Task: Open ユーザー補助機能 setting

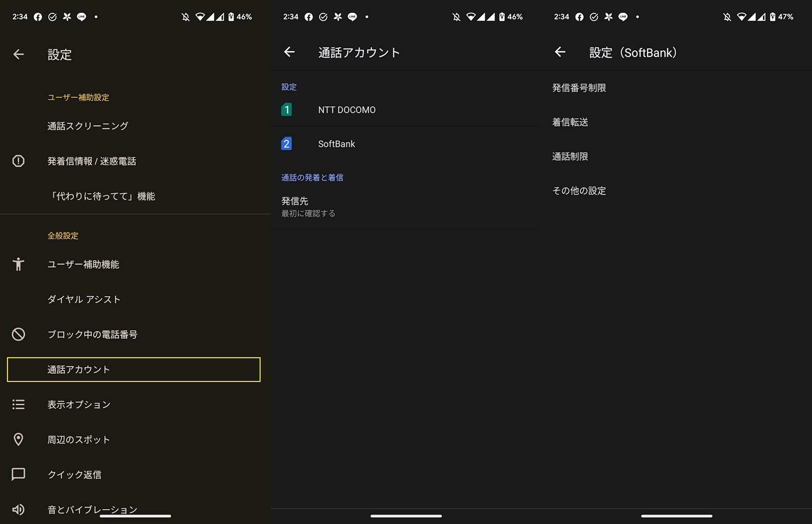Action: pos(135,264)
